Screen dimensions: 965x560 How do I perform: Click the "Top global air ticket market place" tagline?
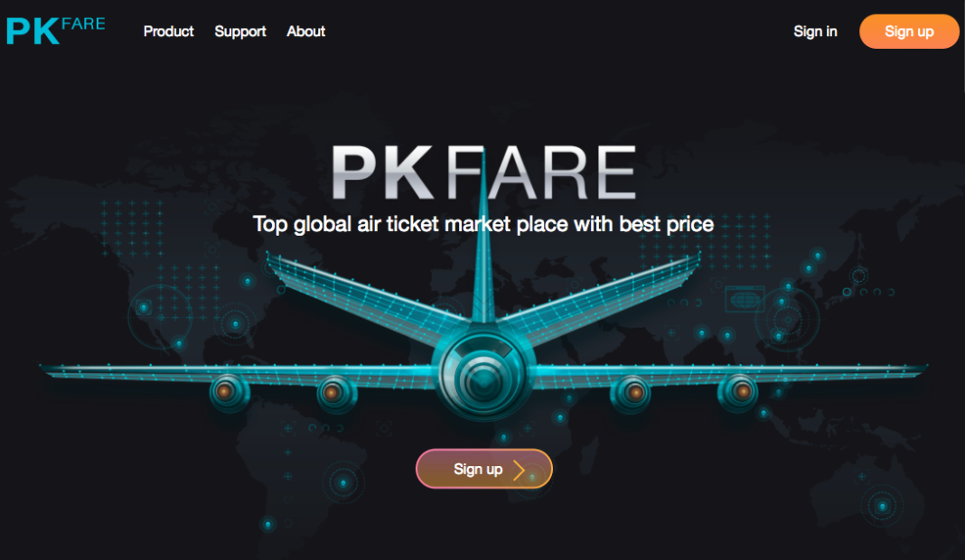click(483, 224)
